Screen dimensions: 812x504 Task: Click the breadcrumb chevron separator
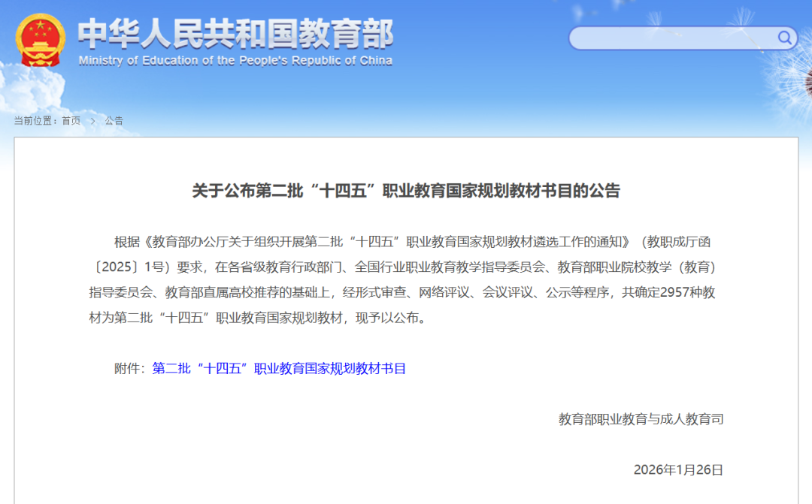(x=92, y=121)
